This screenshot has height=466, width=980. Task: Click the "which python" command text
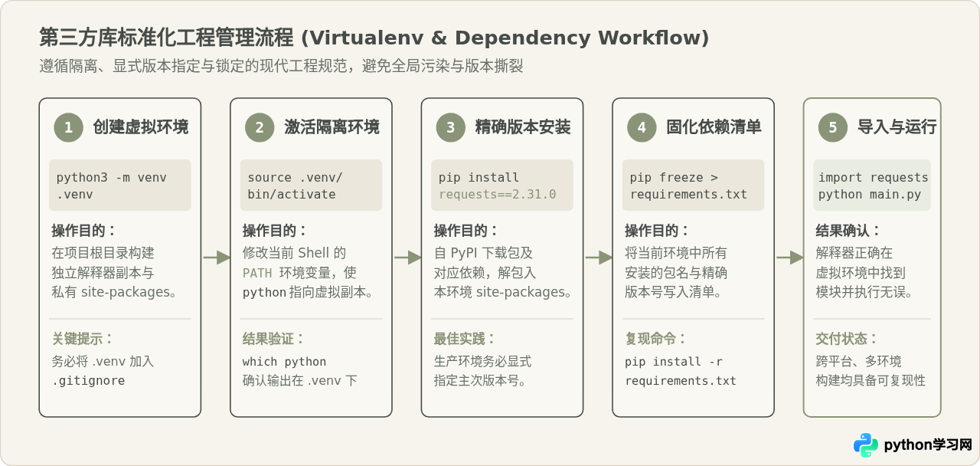coord(284,362)
